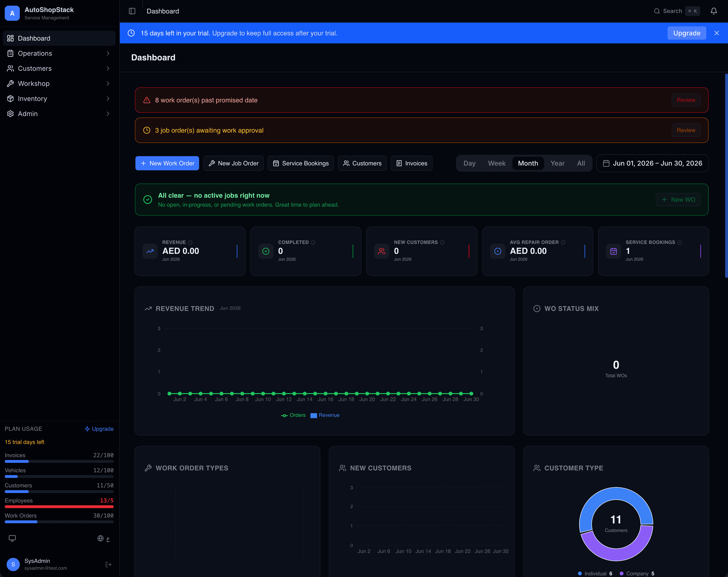This screenshot has width=728, height=577.
Task: Click the orange clock icon on approval alert
Action: 146,130
